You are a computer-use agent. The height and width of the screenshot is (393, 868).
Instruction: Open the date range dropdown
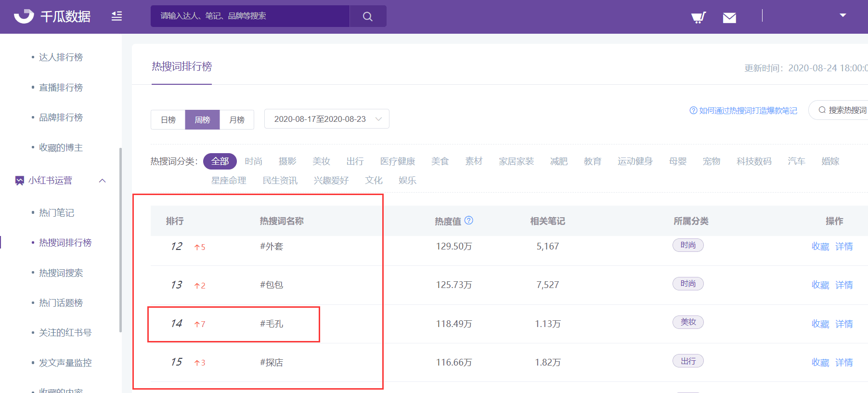click(x=326, y=119)
